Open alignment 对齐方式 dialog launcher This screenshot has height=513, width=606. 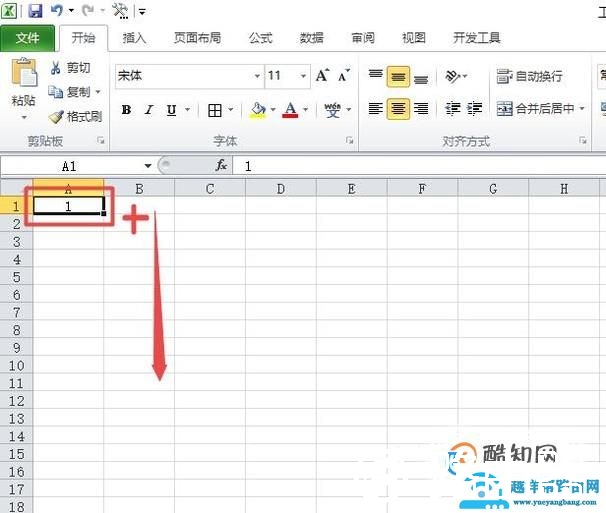pos(583,140)
